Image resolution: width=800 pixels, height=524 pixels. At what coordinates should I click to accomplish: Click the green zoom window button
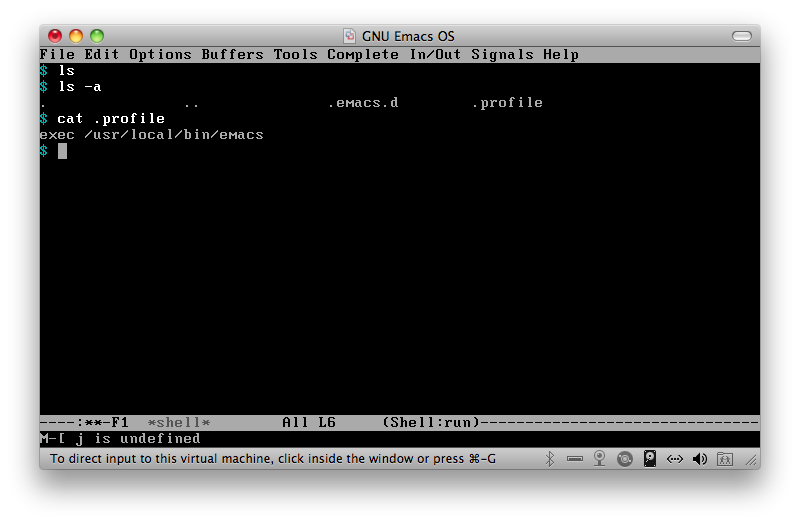click(x=97, y=36)
